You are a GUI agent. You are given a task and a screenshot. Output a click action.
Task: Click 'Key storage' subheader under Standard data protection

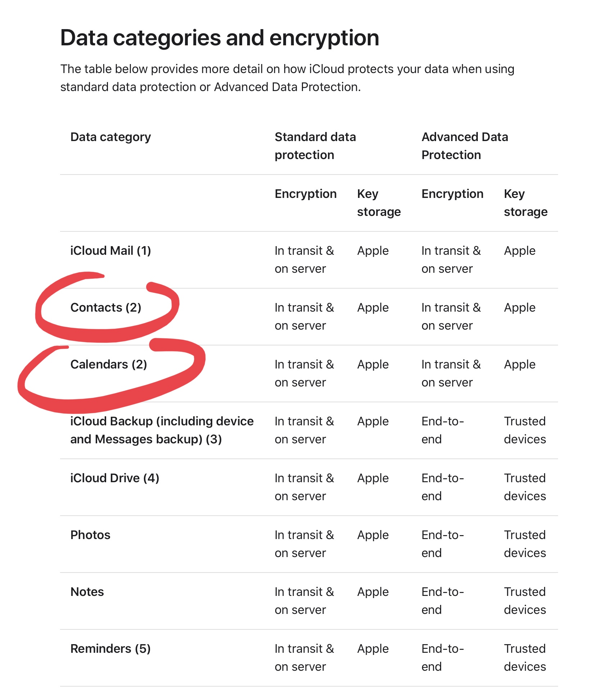379,203
